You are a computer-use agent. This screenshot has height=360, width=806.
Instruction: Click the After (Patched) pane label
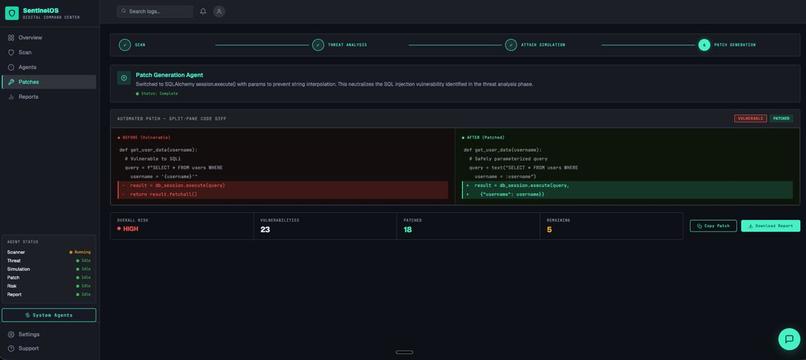pos(483,138)
